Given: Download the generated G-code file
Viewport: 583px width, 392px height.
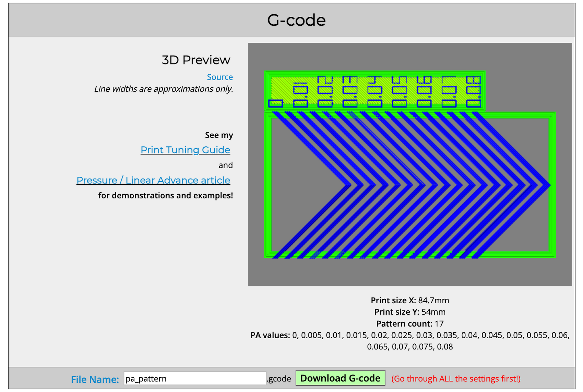Looking at the screenshot, I should point(340,378).
